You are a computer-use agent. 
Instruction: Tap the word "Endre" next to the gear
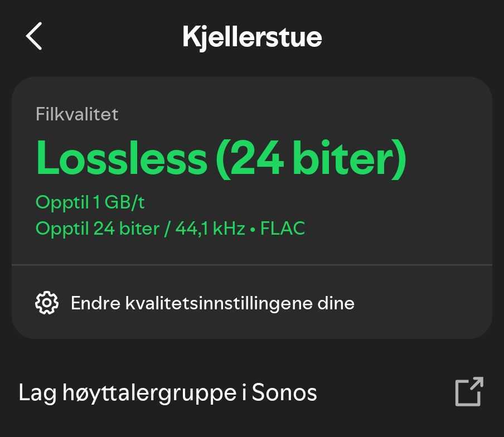click(x=94, y=303)
